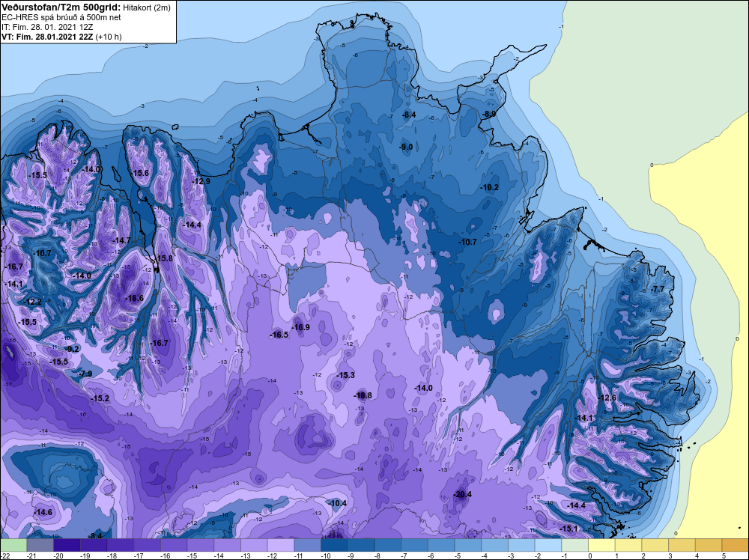Click the -15.1 temperature label
The image size is (749, 560).
click(x=568, y=529)
